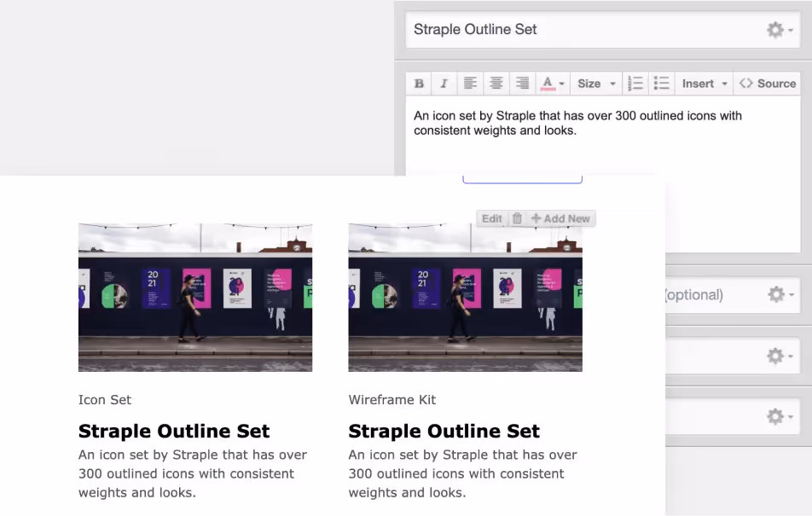This screenshot has width=812, height=516.
Task: Open gear menu for optional field
Action: (780, 295)
